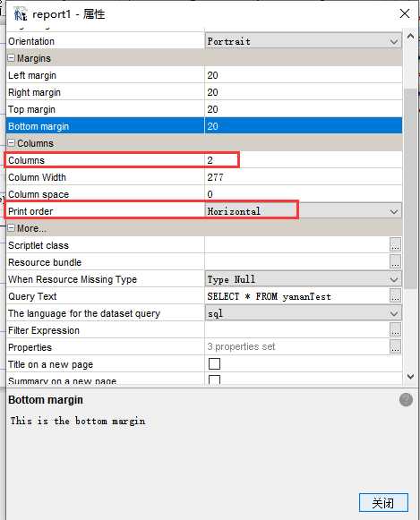Click the iReport app icon in title bar
The image size is (420, 520).
coord(20,14)
